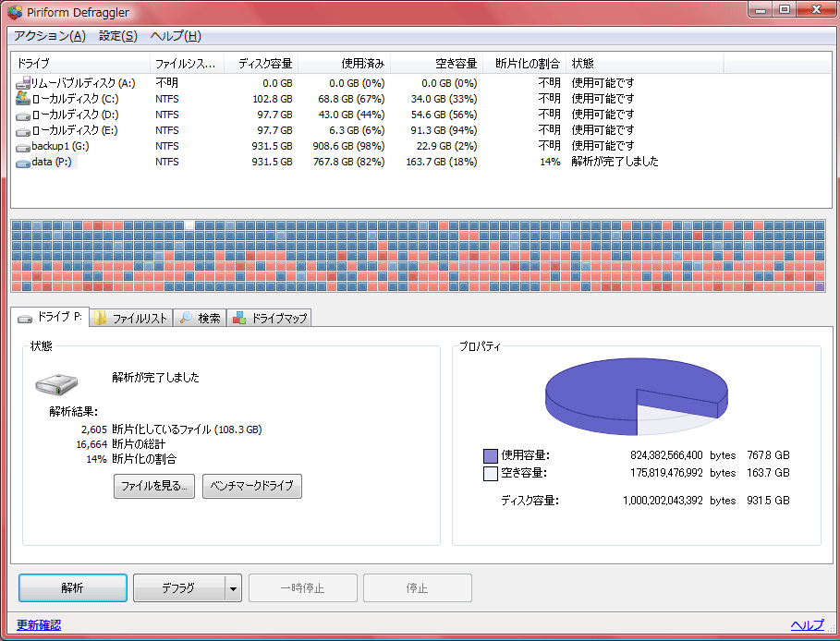Click the 163.7 GB (18%) free space cell
The height and width of the screenshot is (641, 840).
(442, 162)
